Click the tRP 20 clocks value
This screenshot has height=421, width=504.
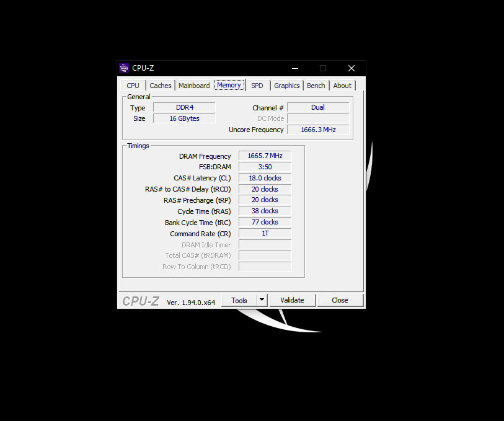tap(265, 200)
